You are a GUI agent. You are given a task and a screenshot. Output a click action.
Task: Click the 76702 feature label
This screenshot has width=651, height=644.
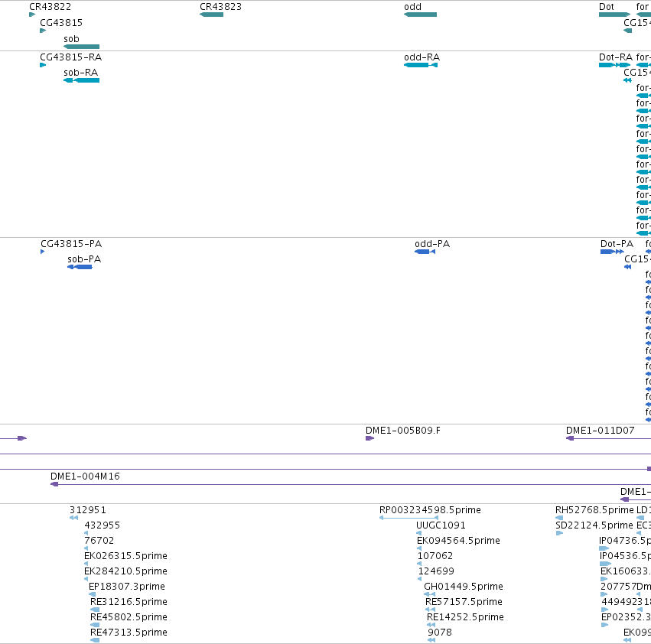(99, 541)
